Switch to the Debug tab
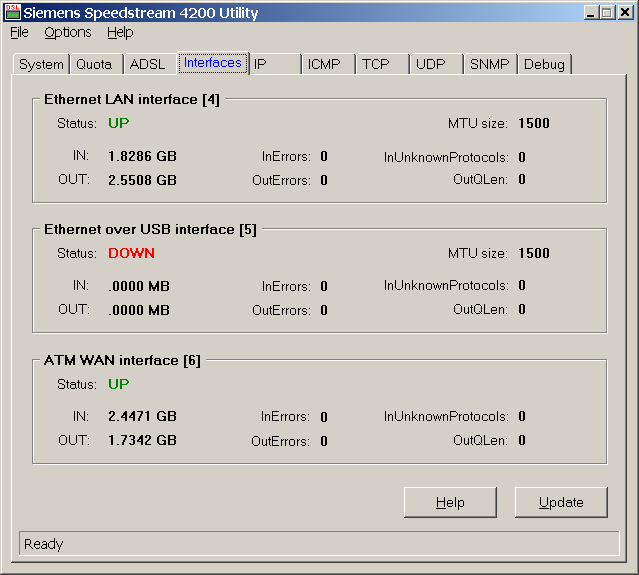The height and width of the screenshot is (575, 639). pos(544,64)
